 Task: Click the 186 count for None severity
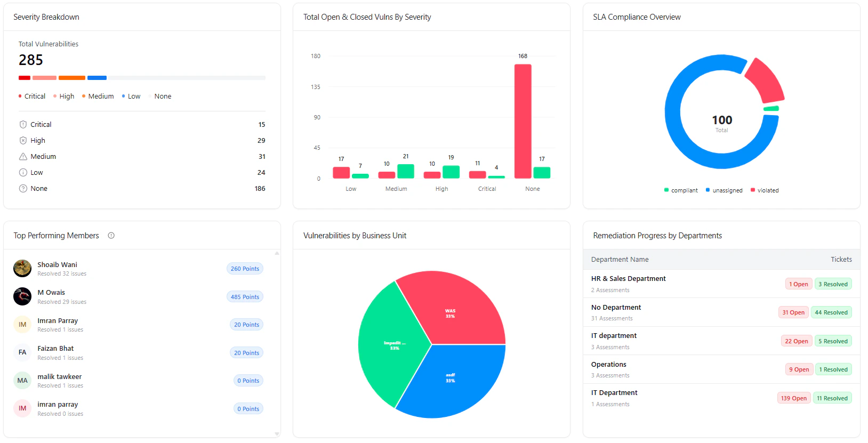pos(260,189)
